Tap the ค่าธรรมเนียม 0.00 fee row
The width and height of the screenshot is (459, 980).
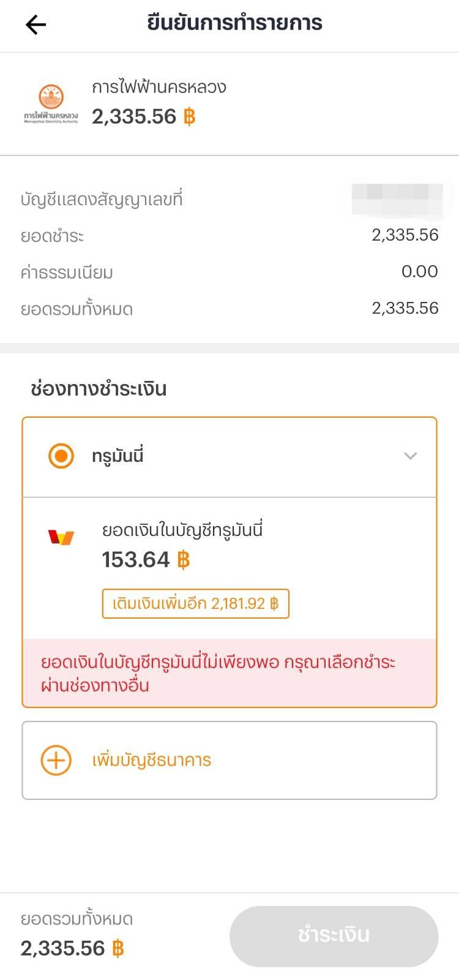tap(229, 271)
